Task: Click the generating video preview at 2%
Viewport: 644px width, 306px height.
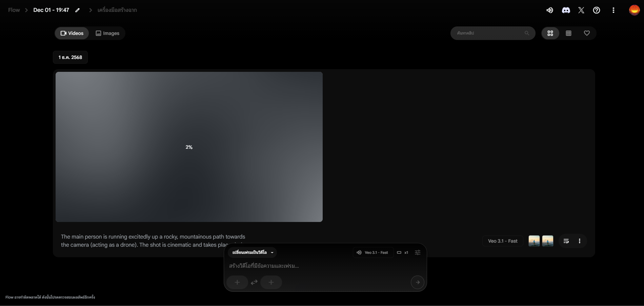Action: tap(189, 147)
